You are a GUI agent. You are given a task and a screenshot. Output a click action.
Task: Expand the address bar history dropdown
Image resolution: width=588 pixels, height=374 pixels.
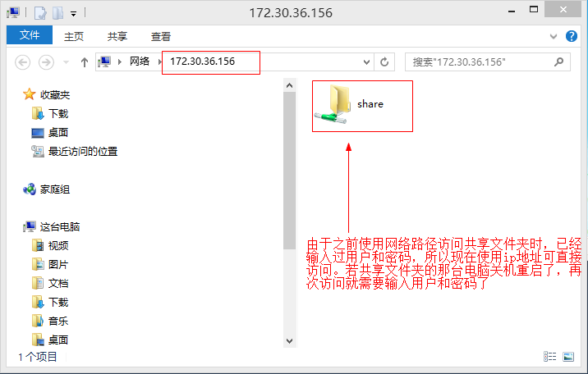coord(366,62)
